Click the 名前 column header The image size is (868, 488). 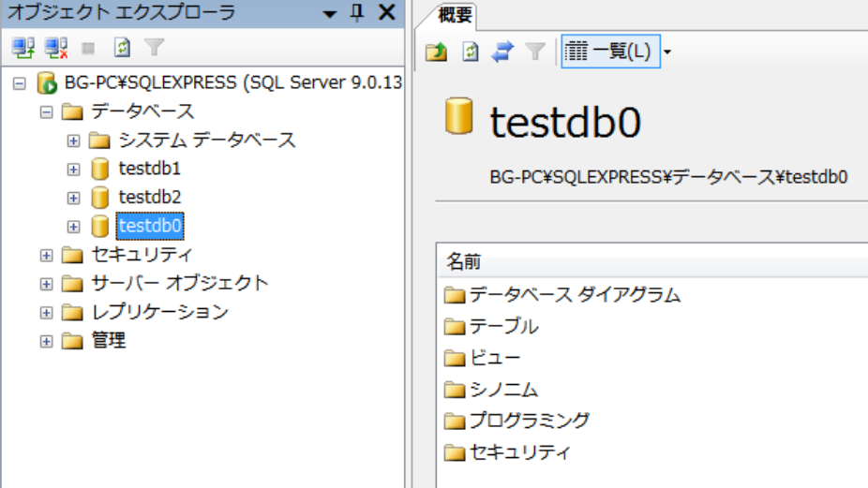[651, 261]
